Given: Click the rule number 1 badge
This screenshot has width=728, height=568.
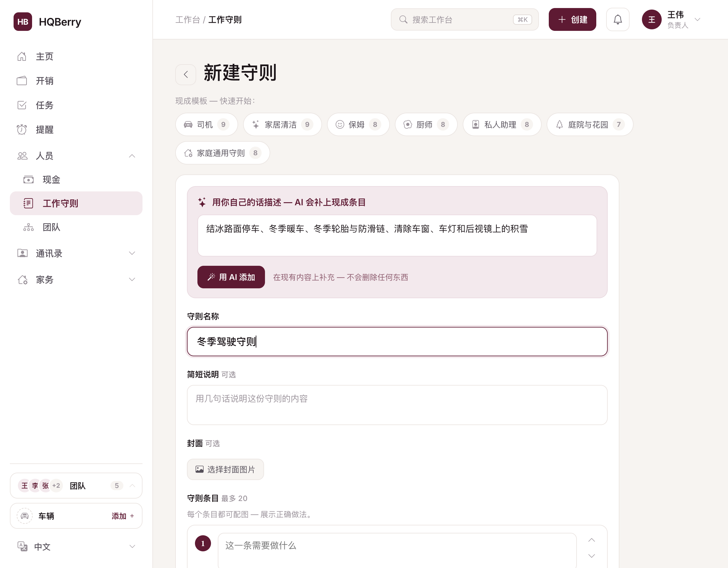Looking at the screenshot, I should coord(203,543).
